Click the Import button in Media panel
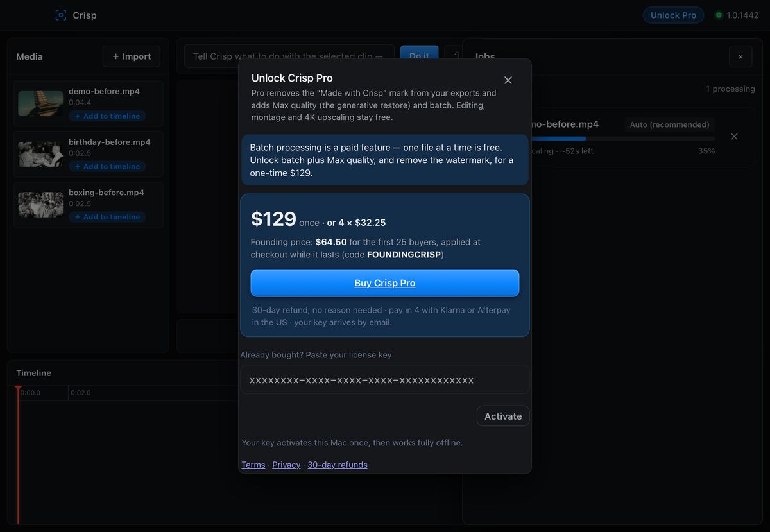Image resolution: width=770 pixels, height=532 pixels. tap(132, 56)
